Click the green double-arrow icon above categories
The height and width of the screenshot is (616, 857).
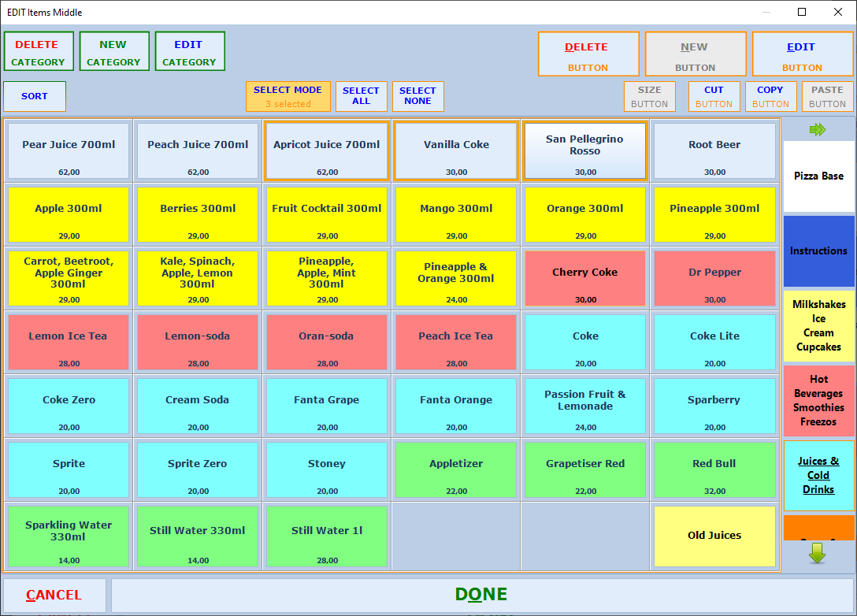[x=818, y=130]
